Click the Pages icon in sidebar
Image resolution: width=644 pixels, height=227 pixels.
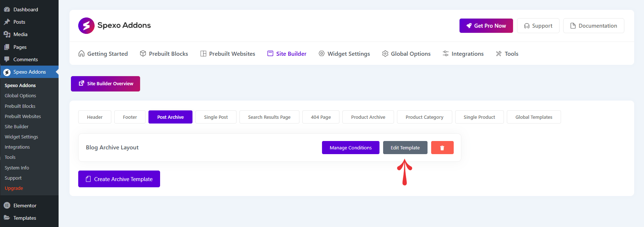click(7, 47)
